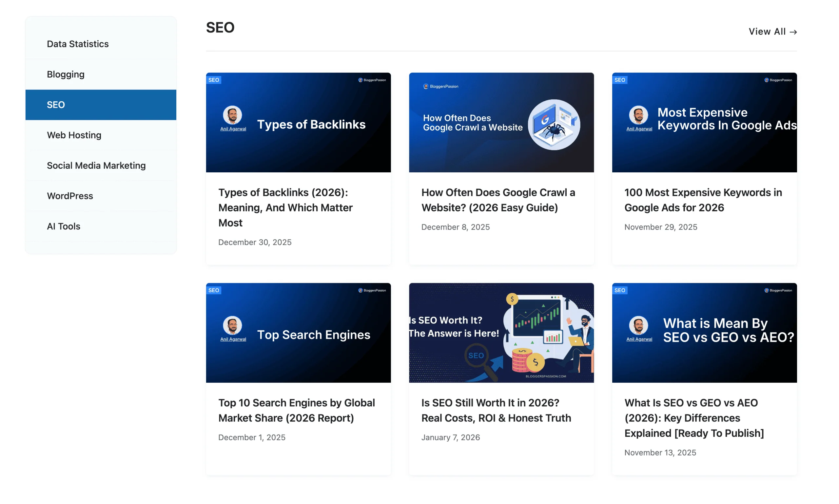Image resolution: width=839 pixels, height=504 pixels.
Task: Click the Google crawl spider thumbnail
Action: (x=554, y=124)
